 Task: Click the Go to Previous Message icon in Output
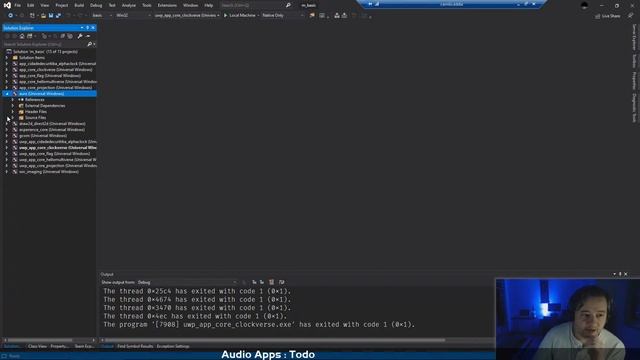point(254,282)
